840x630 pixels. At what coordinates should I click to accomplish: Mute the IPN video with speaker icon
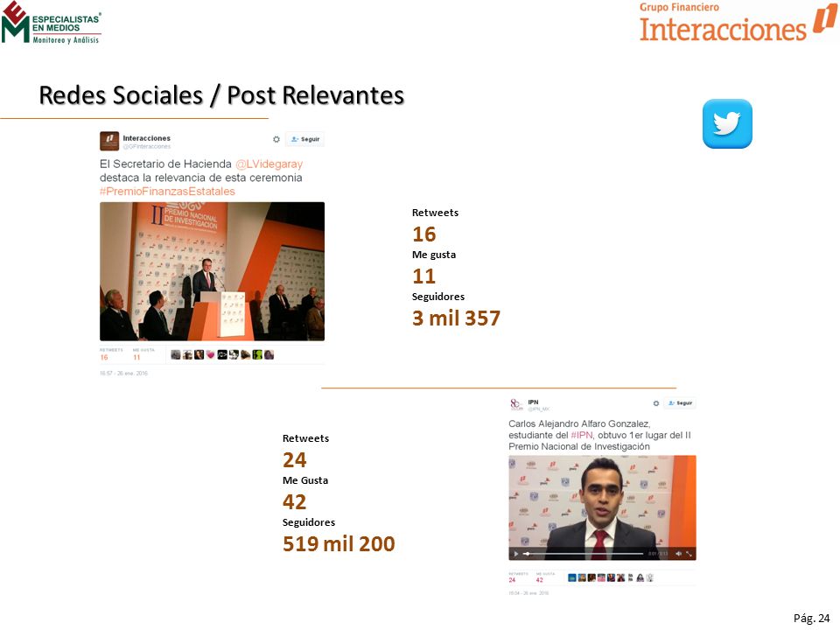click(678, 553)
